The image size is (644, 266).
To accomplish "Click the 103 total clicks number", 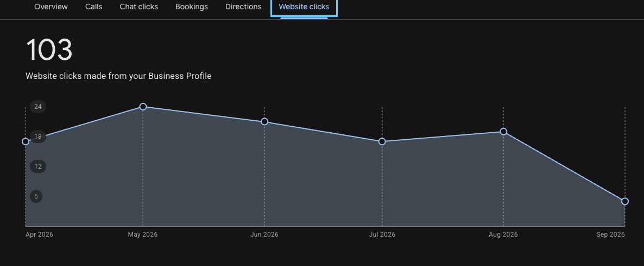I will [x=49, y=50].
